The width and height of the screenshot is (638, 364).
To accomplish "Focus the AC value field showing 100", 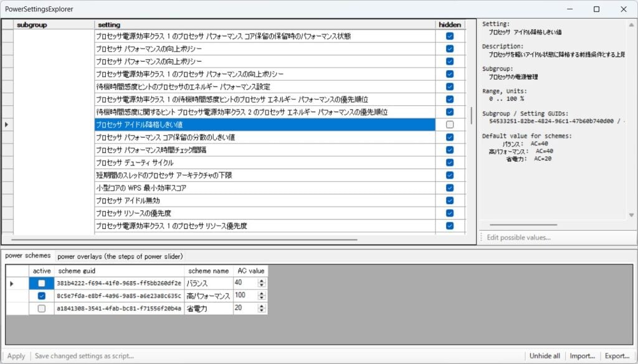I will click(x=244, y=296).
